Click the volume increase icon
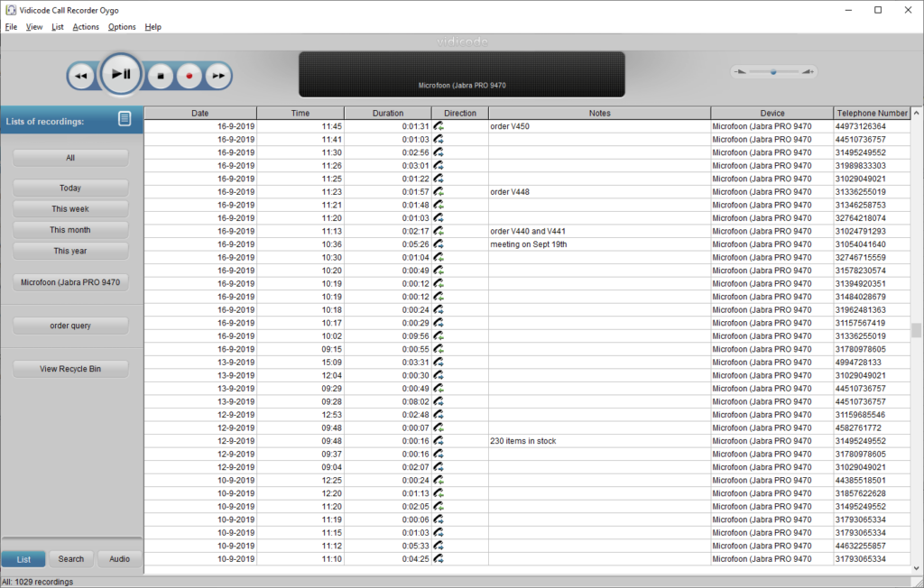The width and height of the screenshot is (924, 588). tap(808, 72)
